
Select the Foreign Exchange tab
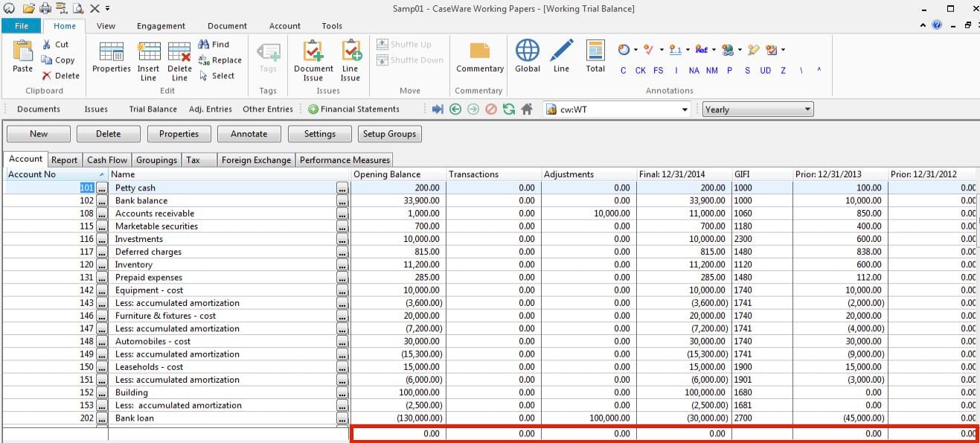(256, 159)
